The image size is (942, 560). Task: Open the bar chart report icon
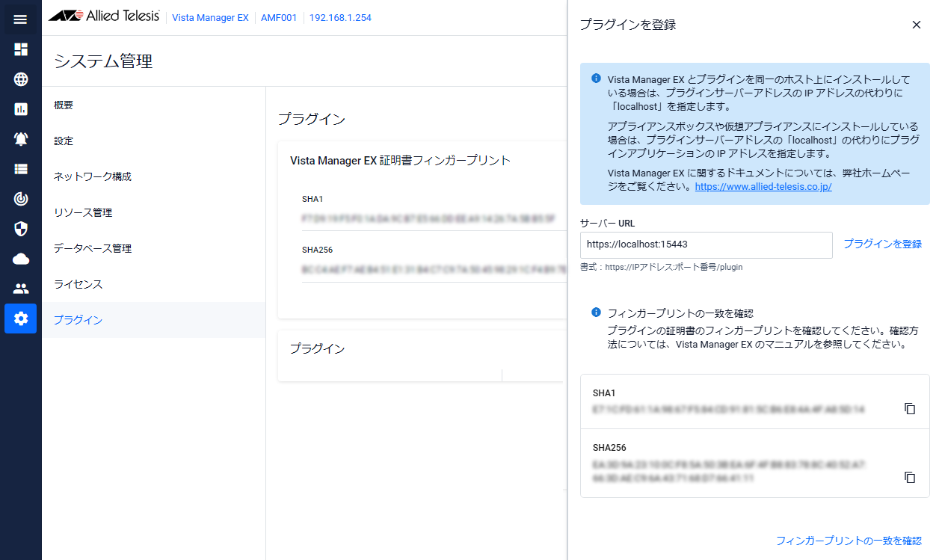20,109
